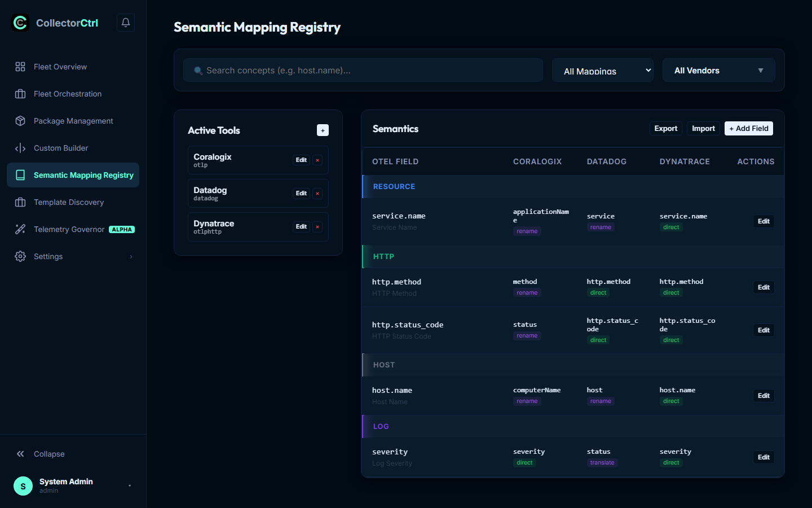The image size is (812, 508).
Task: Open the notifications bell
Action: point(126,23)
